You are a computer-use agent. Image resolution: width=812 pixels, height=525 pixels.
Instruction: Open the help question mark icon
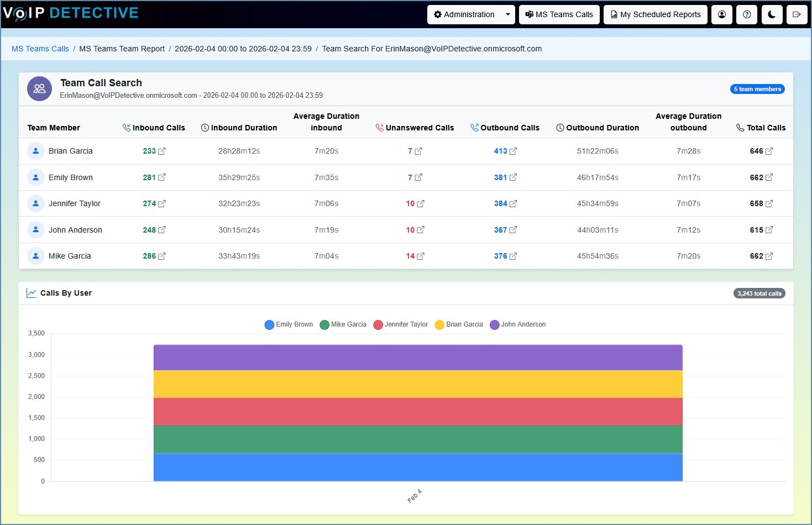point(747,15)
